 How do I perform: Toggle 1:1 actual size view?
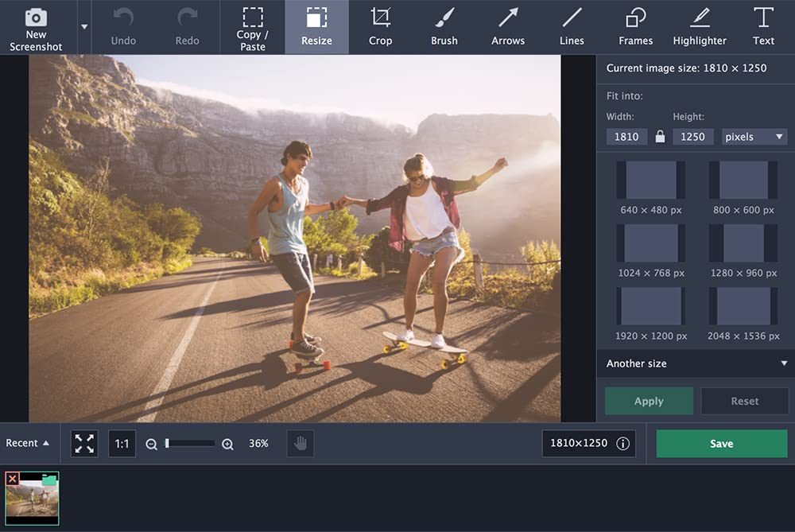pos(122,444)
